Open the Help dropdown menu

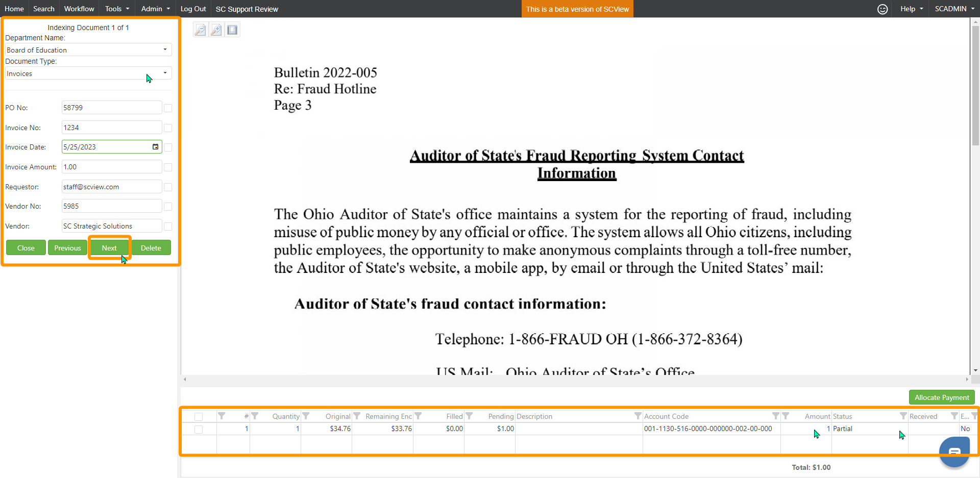click(912, 9)
